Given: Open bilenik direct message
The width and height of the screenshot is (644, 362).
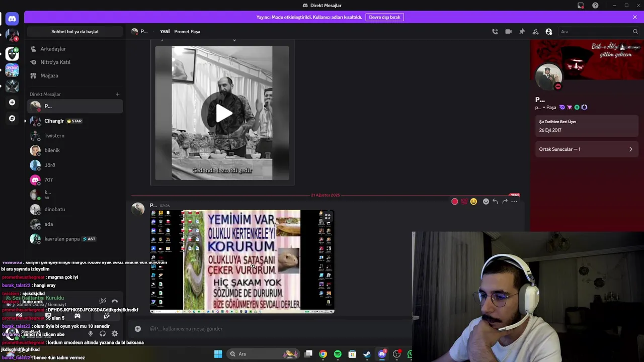Looking at the screenshot, I should pyautogui.click(x=75, y=150).
